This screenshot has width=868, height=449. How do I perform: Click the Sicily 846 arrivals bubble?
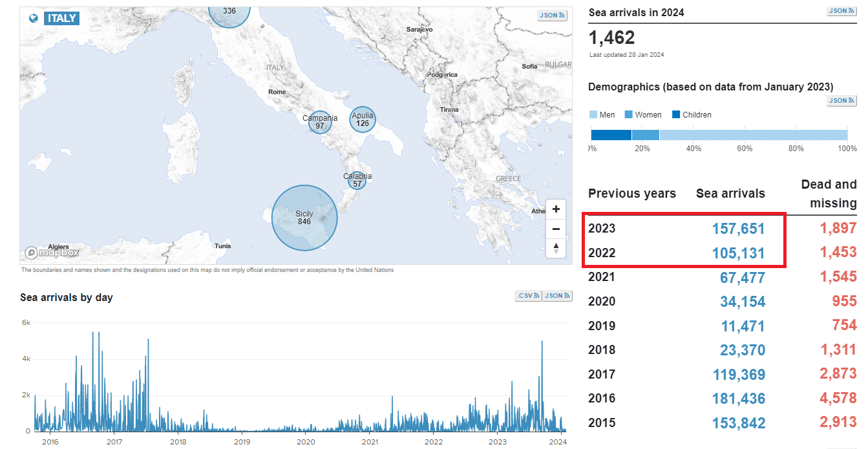pos(304,218)
